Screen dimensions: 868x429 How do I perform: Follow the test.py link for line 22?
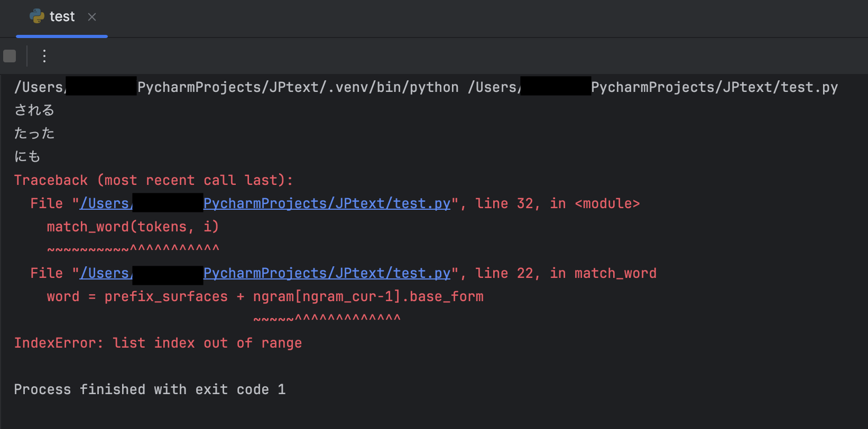pyautogui.click(x=327, y=273)
